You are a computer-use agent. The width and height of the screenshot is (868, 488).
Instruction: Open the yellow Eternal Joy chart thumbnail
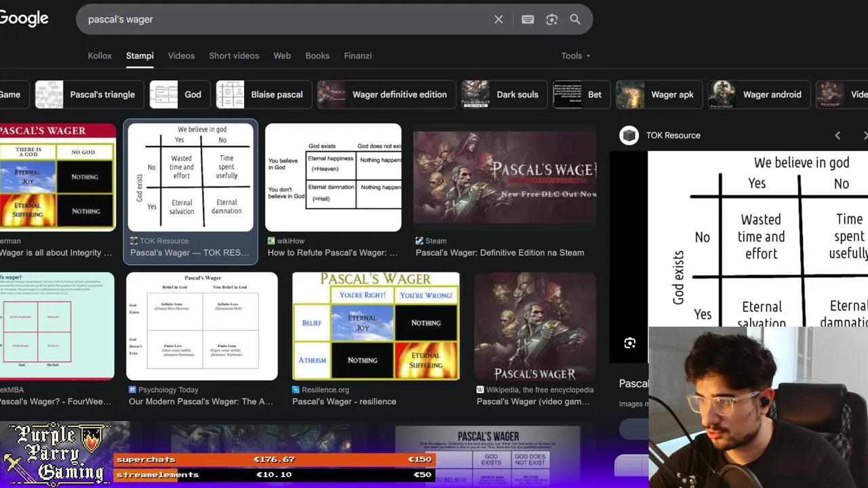(x=58, y=177)
